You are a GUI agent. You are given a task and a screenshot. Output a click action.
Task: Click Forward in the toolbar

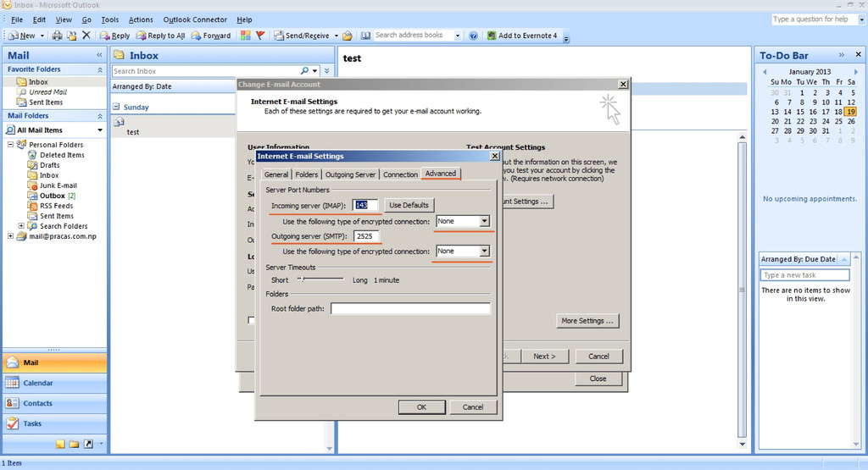pos(211,36)
